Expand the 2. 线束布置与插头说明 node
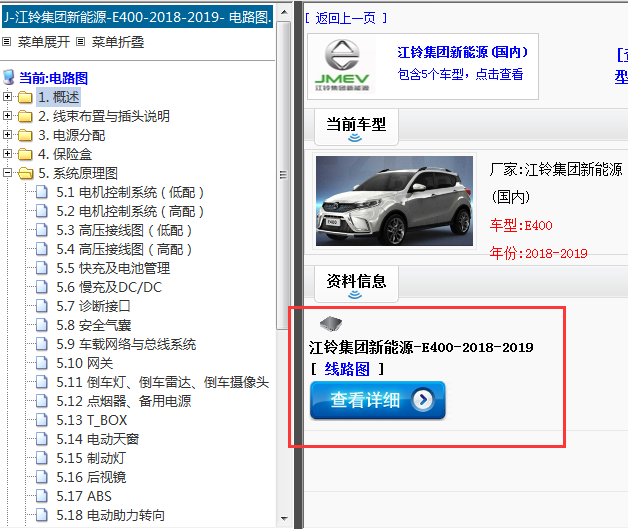Image resolution: width=628 pixels, height=529 pixels. pos(7,116)
